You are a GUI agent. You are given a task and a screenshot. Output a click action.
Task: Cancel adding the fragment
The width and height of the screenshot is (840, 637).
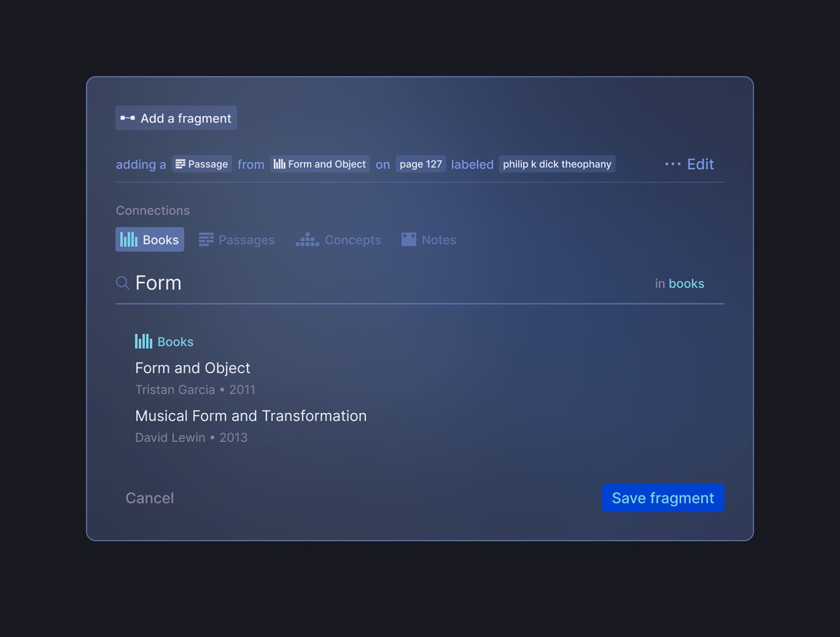150,498
